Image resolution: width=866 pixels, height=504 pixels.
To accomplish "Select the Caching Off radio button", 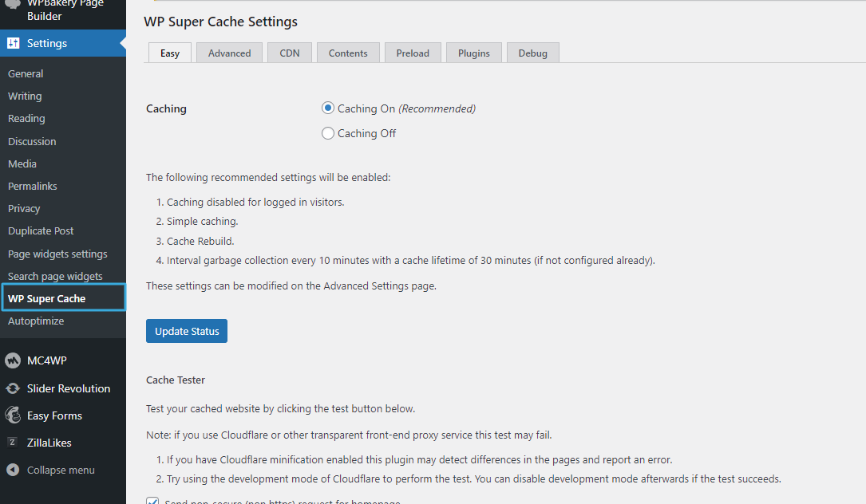I will [328, 133].
